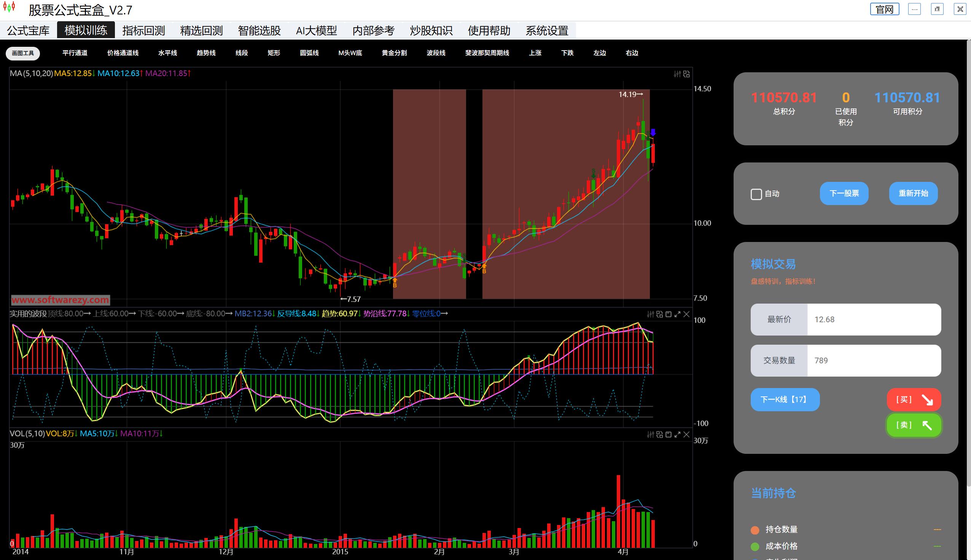Click the MA10:12.63 legend label
971x560 pixels.
[x=120, y=73]
